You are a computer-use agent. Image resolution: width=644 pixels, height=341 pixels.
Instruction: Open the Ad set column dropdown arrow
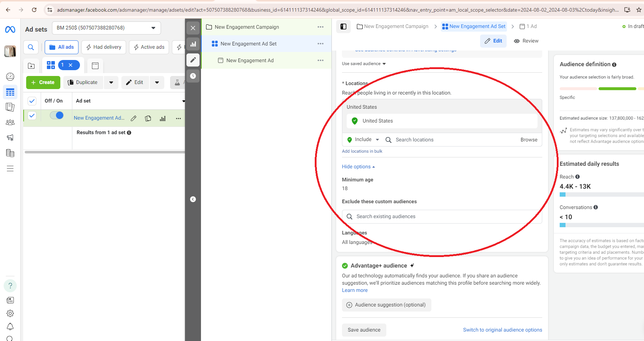tap(184, 101)
